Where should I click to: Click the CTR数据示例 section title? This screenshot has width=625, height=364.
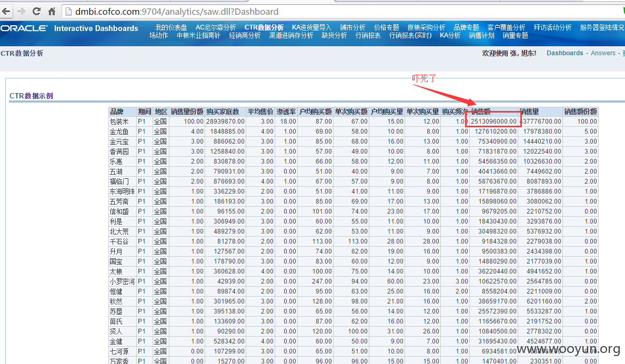(31, 96)
